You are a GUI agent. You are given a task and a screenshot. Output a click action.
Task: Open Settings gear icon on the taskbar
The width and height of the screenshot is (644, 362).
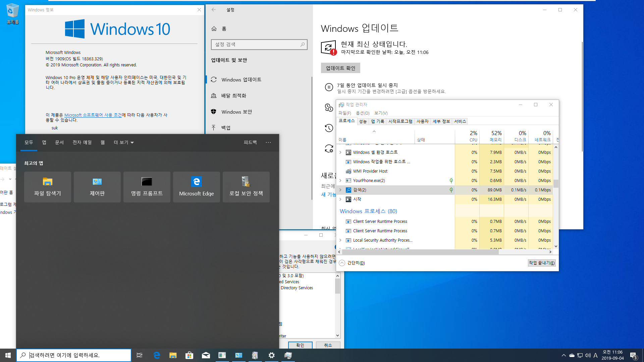[x=272, y=355]
